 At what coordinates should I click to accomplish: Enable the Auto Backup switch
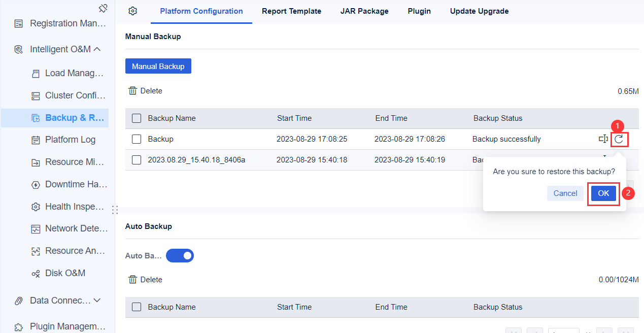[180, 255]
